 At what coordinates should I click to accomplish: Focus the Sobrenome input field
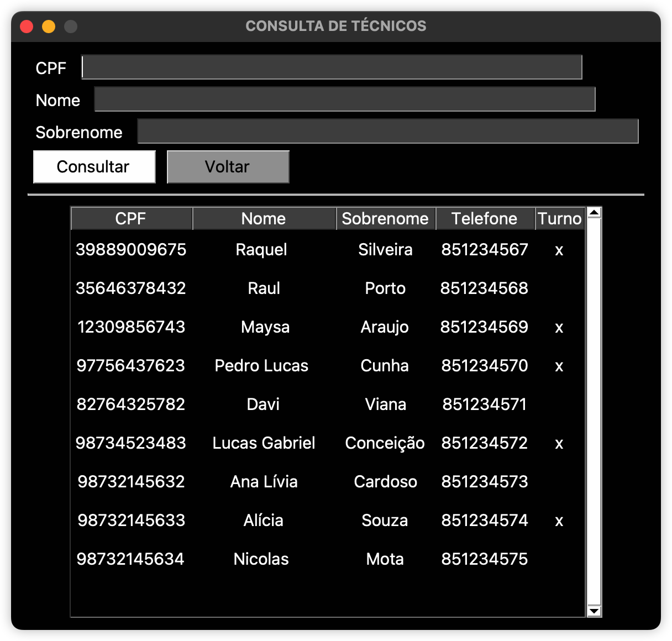pos(388,132)
